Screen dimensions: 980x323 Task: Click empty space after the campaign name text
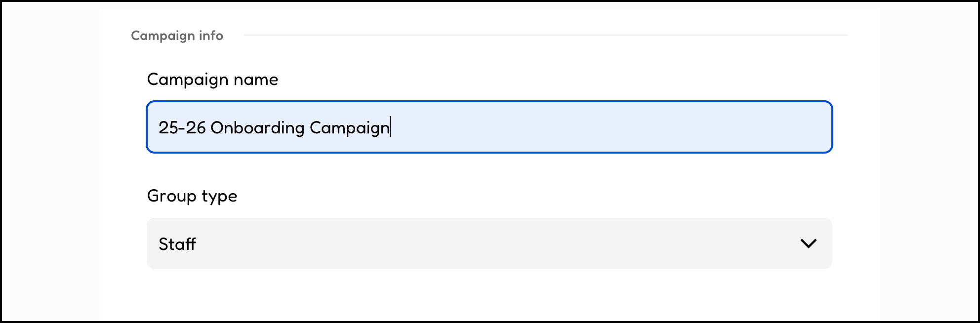tap(593, 127)
